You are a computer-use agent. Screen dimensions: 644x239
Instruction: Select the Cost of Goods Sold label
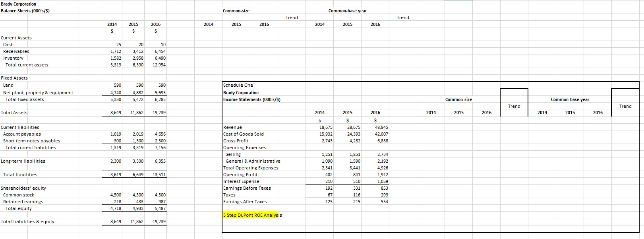tap(244, 134)
